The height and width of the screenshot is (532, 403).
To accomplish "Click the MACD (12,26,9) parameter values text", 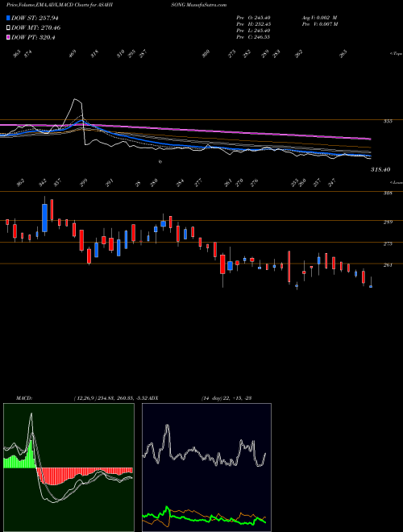I will point(110,398).
